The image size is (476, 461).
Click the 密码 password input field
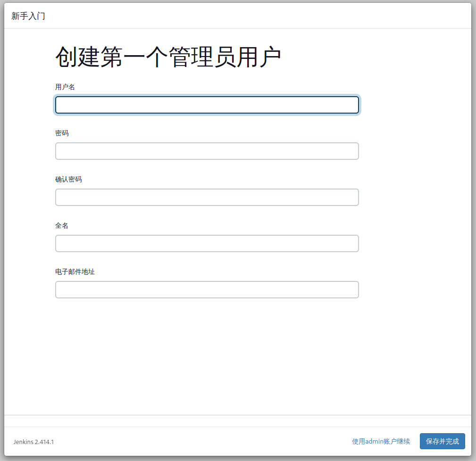pos(207,151)
